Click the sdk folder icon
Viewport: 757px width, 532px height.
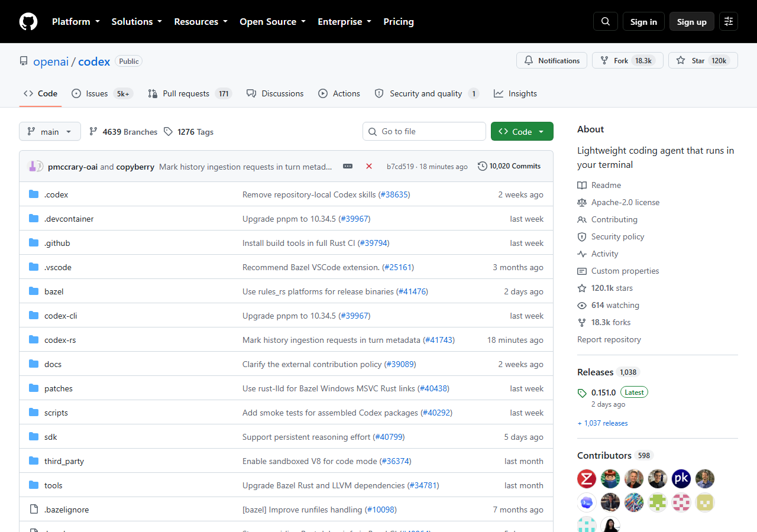coord(34,437)
